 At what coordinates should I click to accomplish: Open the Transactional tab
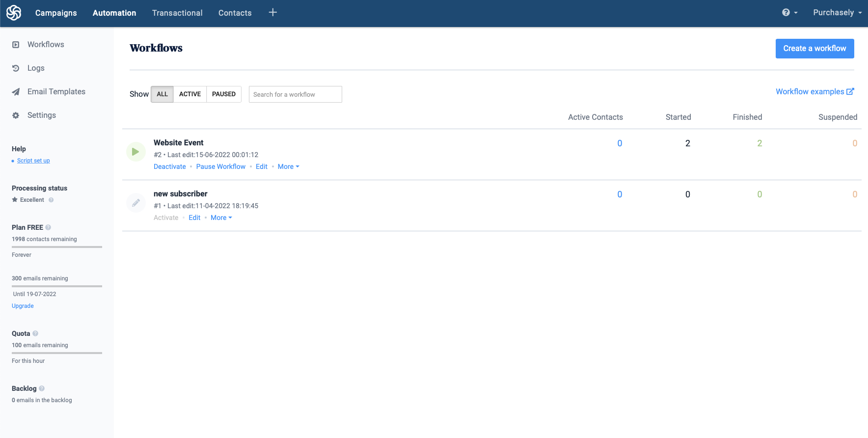(177, 13)
